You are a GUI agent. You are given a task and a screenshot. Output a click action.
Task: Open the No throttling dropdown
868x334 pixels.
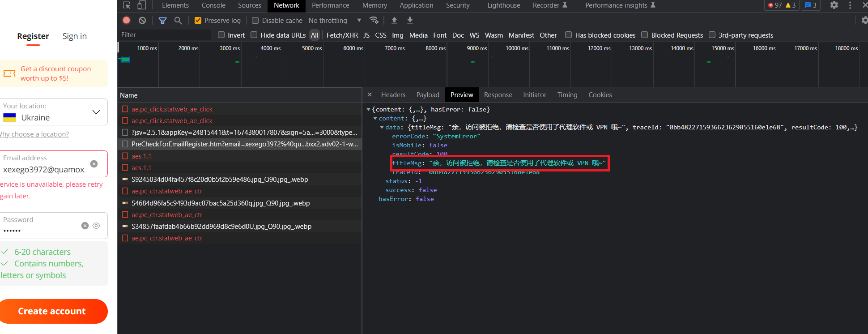click(x=335, y=21)
